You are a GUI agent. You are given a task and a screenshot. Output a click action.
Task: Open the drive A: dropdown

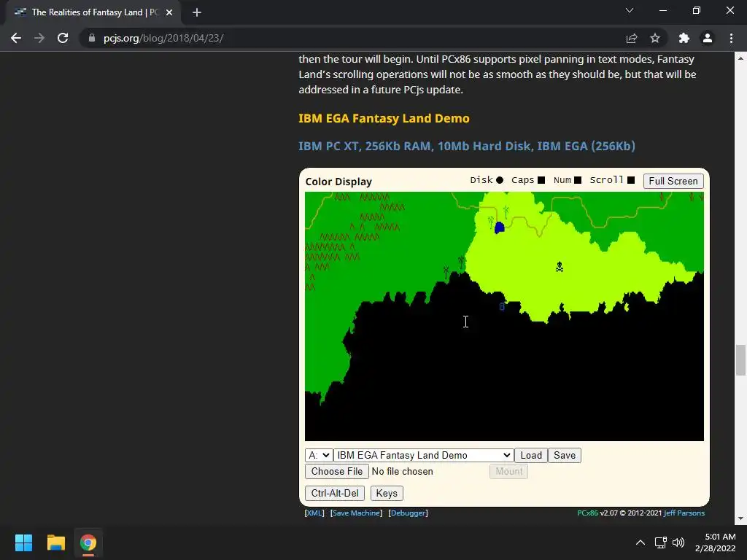[x=318, y=455]
